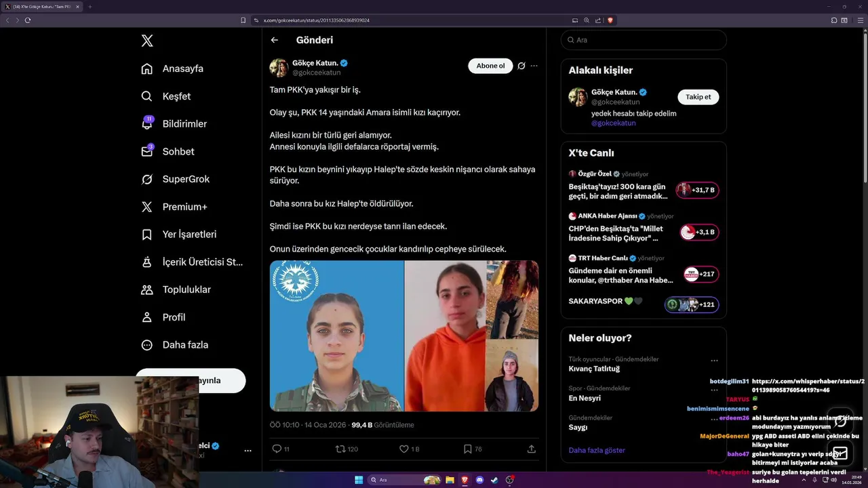Open the Keşfet page
Screen dimensions: 868x488
[x=166, y=96]
